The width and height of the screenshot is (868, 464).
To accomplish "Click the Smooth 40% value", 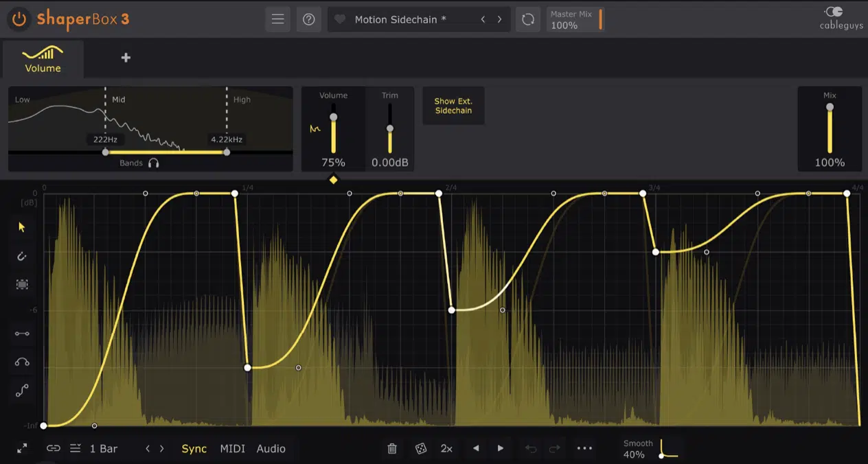I will coord(634,454).
